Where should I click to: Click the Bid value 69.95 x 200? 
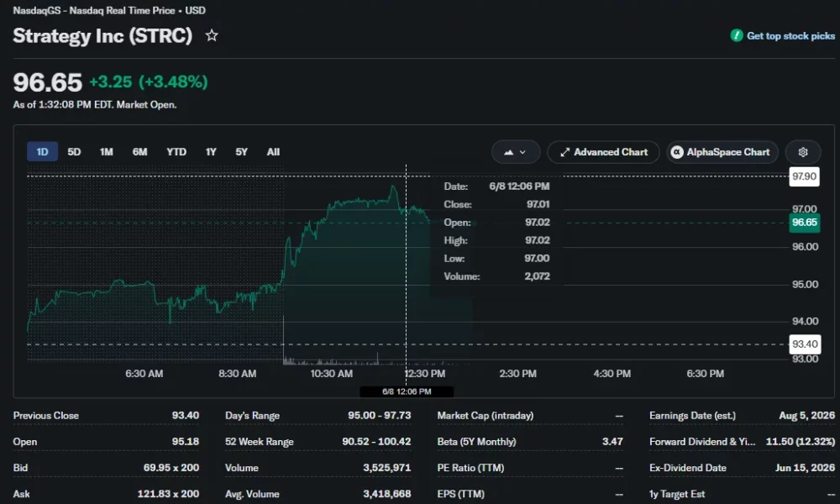(x=171, y=468)
